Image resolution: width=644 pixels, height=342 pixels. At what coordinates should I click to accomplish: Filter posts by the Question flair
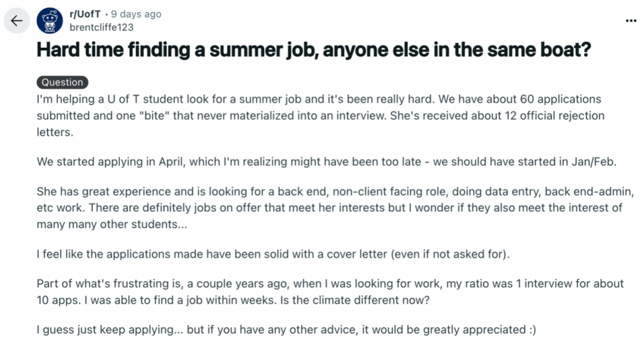(63, 82)
